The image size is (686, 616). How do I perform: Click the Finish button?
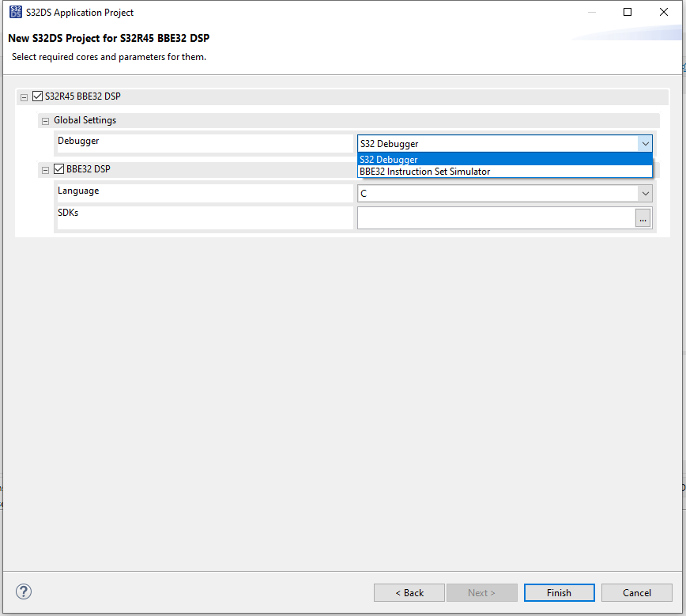pos(559,592)
